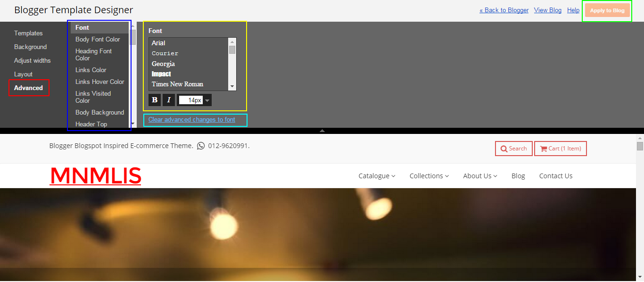Open the View Blog link
This screenshot has height=282, width=644.
click(x=548, y=10)
